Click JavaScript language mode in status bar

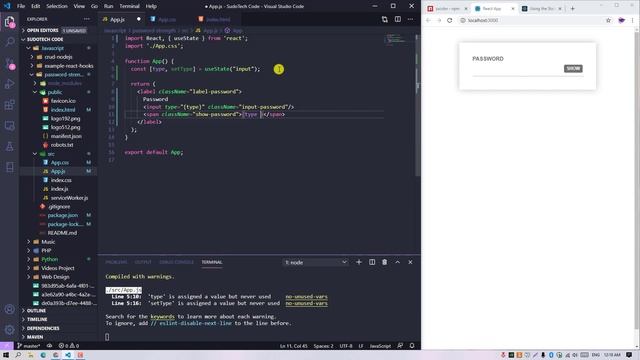(380, 346)
